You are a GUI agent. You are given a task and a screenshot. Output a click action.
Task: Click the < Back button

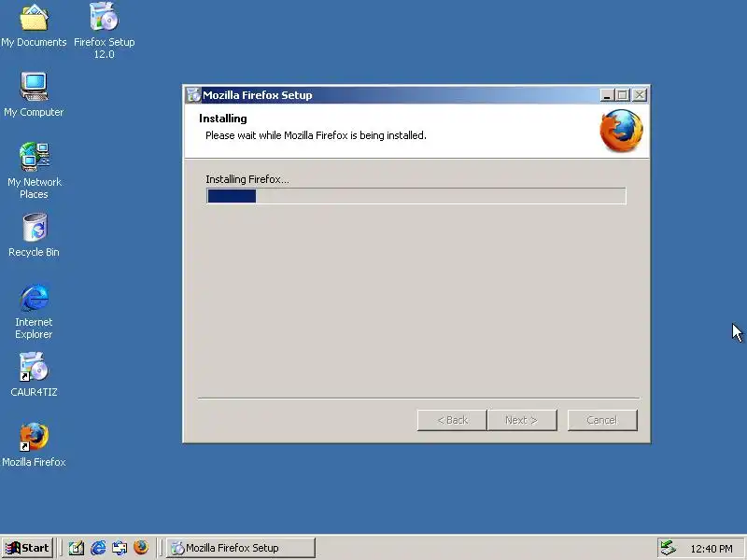click(452, 420)
